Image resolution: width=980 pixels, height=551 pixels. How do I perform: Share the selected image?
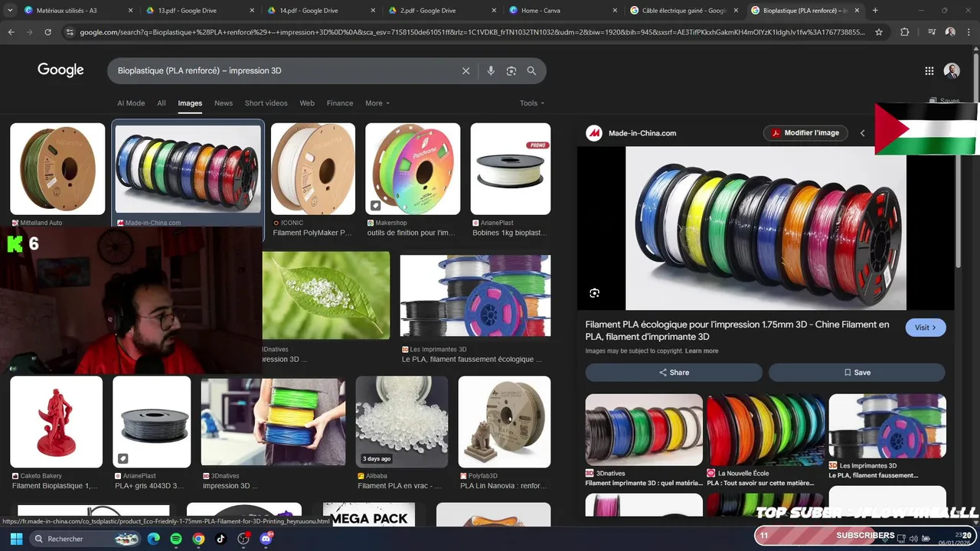click(674, 373)
